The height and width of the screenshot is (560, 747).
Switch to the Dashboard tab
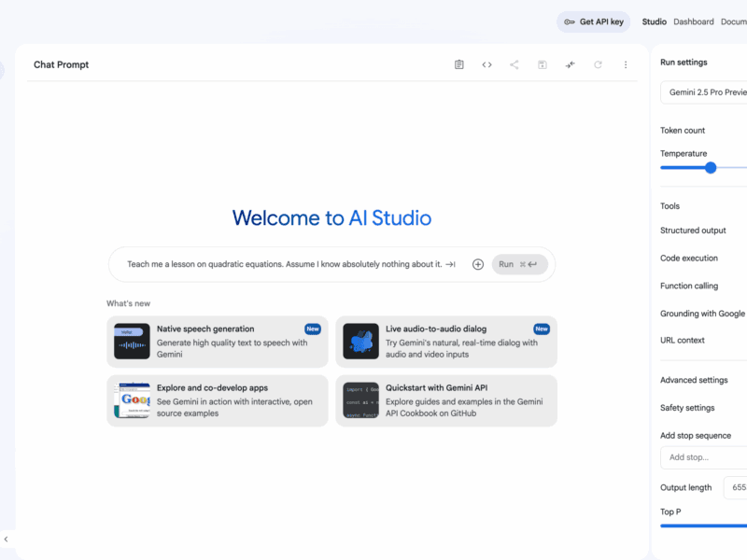click(x=694, y=21)
